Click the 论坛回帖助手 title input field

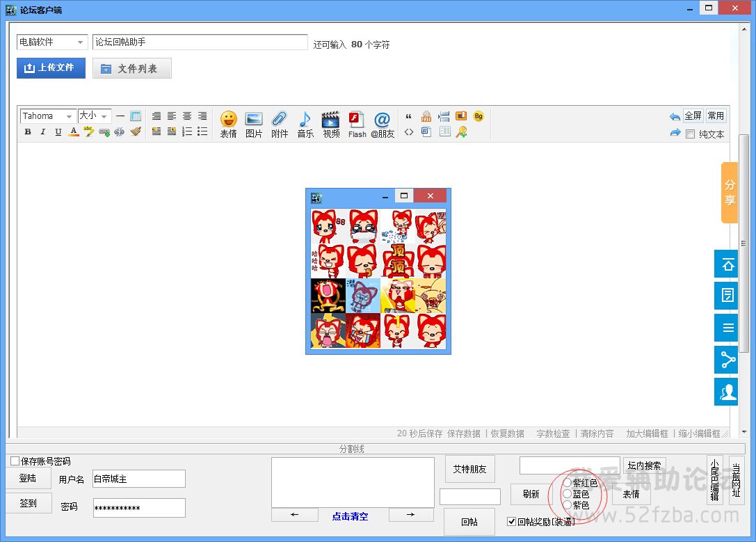click(200, 42)
